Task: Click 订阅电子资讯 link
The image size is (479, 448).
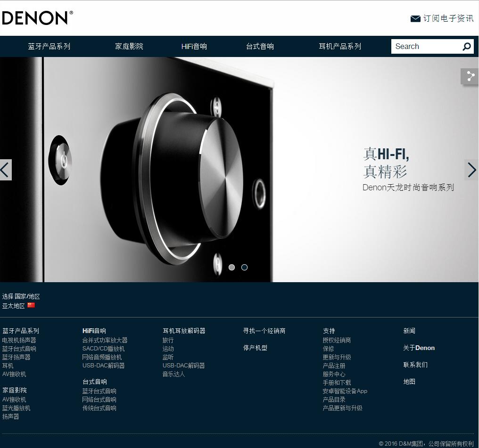Action: click(448, 19)
